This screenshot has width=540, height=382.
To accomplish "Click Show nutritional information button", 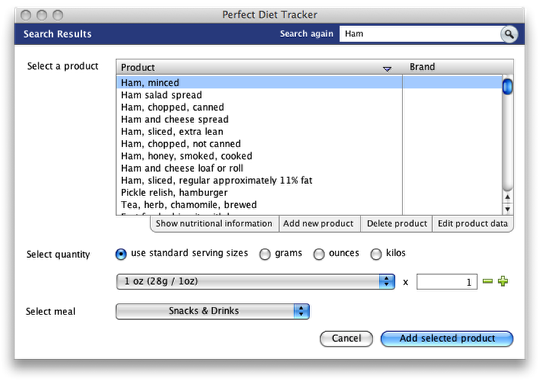I will [x=214, y=224].
